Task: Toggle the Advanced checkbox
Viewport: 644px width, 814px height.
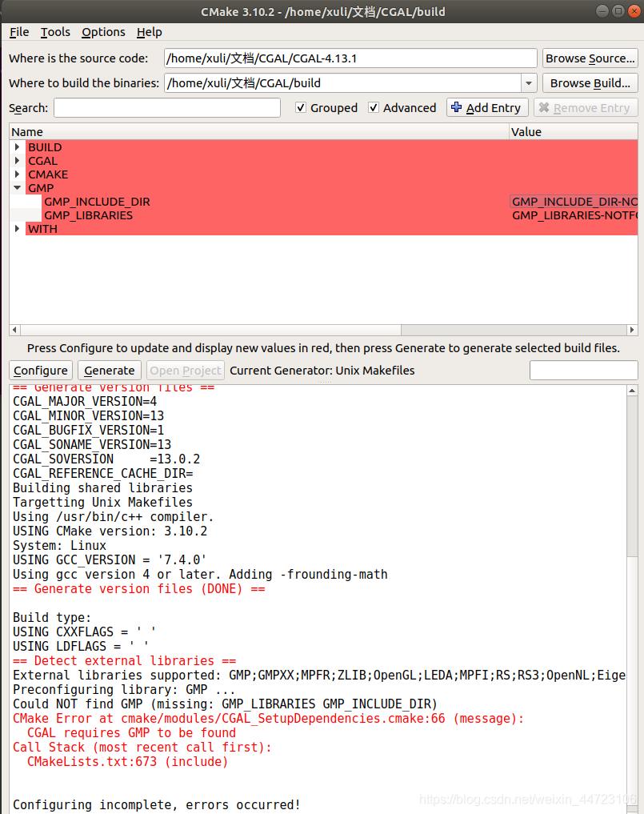Action: coord(373,107)
